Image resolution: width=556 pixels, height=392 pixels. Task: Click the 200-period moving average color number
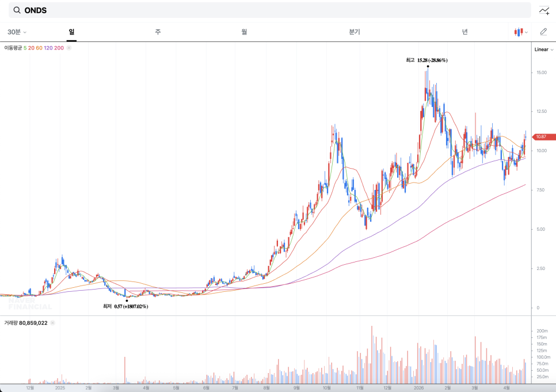59,48
